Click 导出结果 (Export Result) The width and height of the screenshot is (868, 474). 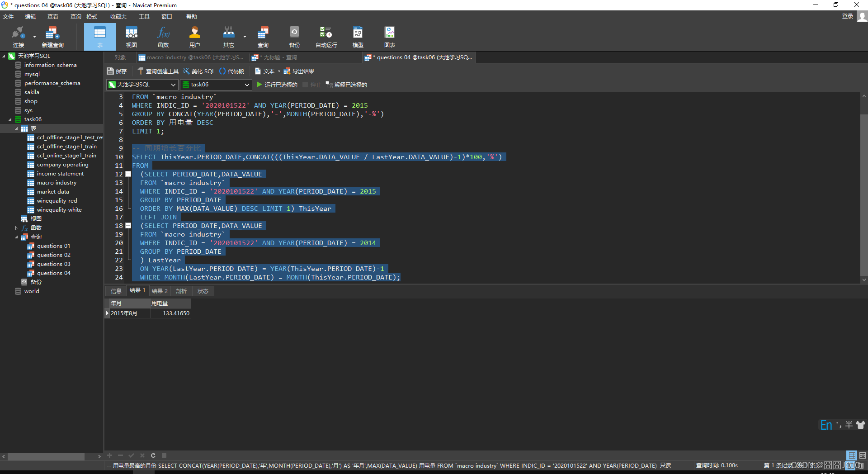[x=299, y=71]
